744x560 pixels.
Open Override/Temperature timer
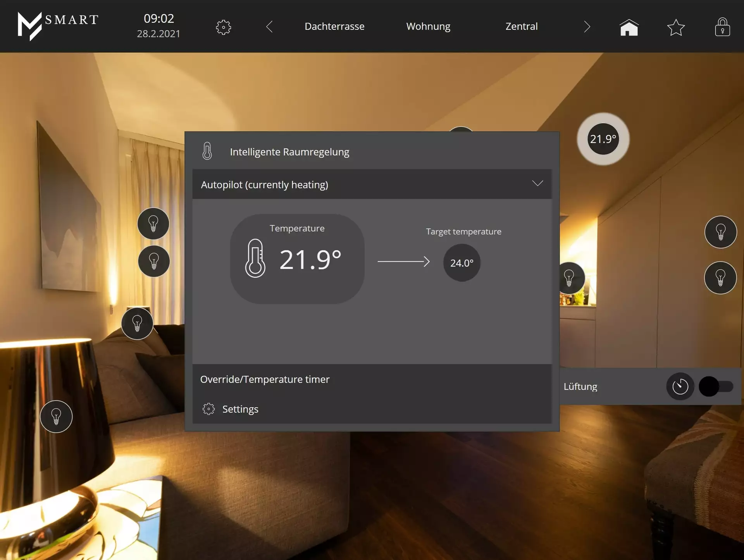[265, 379]
